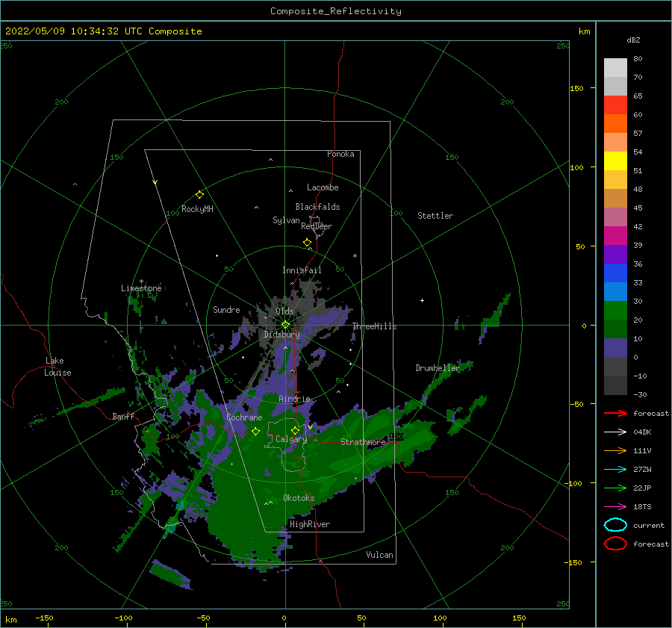Click the ThreeHills city label
The image size is (672, 628).
(374, 326)
